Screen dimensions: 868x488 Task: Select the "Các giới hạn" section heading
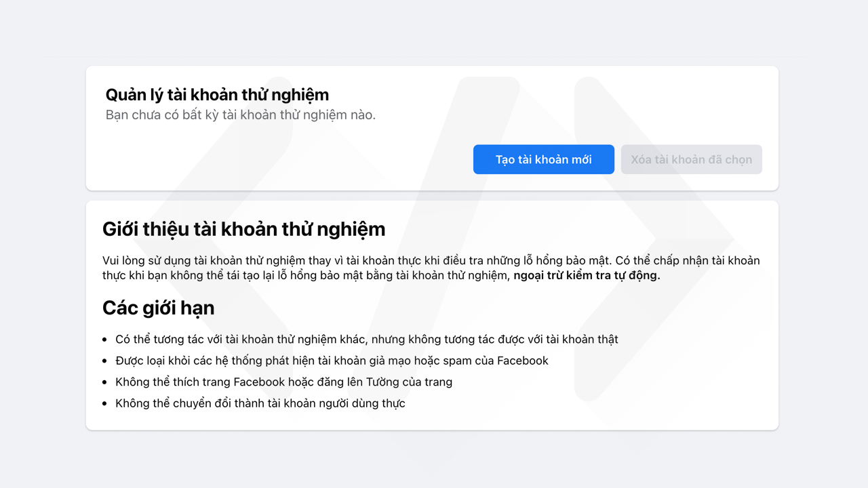(x=158, y=308)
